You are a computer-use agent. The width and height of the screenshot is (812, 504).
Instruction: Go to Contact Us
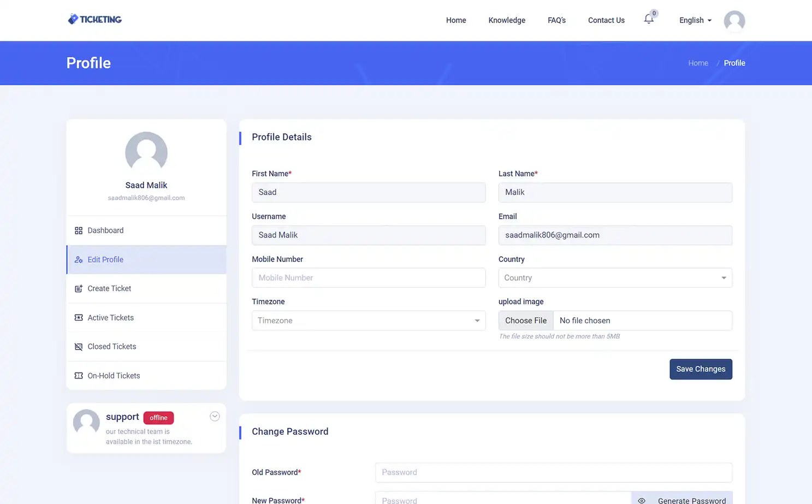click(606, 20)
